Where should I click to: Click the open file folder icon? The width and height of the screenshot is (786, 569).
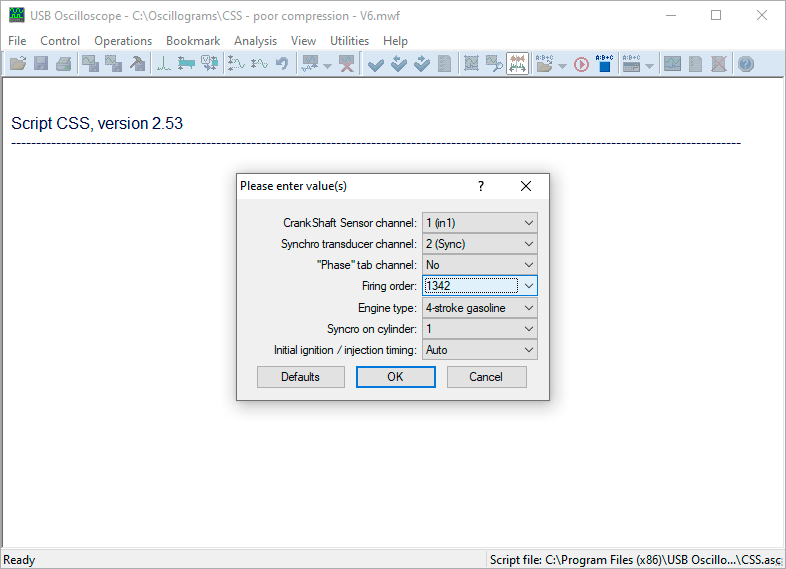coord(18,64)
